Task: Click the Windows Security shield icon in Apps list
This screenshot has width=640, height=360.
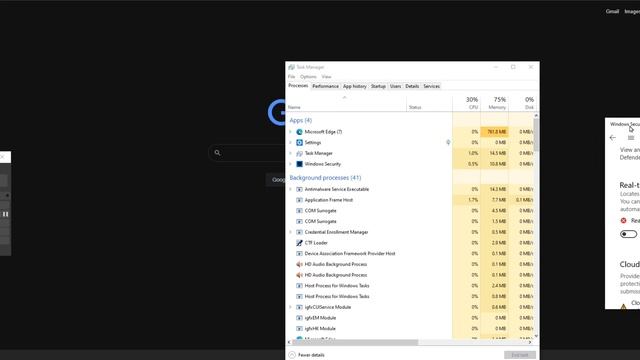Action: pyautogui.click(x=299, y=164)
